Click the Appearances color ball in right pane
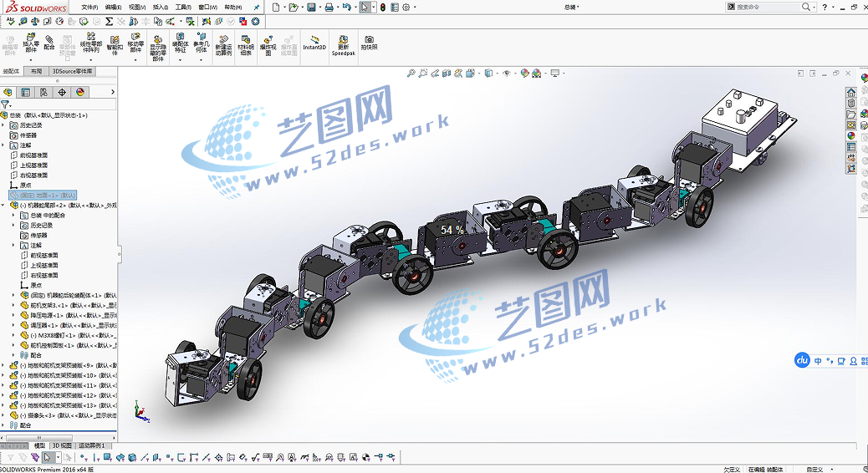The image size is (868, 473). pos(851,136)
